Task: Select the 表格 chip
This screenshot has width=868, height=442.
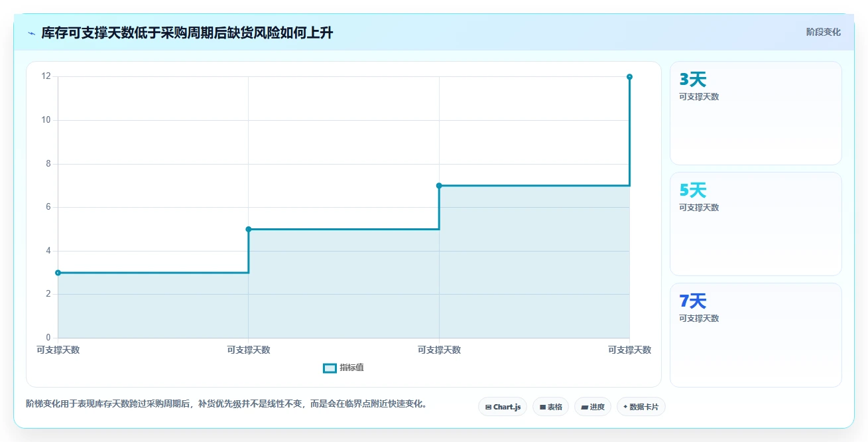Action: 550,407
